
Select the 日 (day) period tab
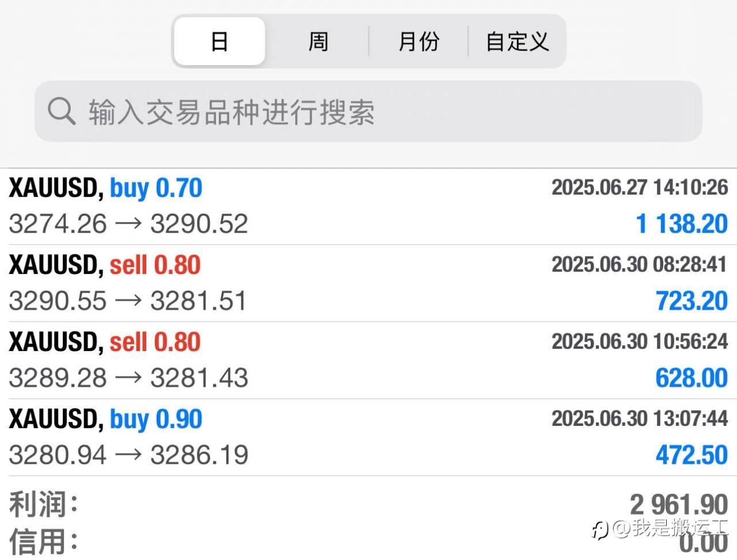tap(219, 41)
